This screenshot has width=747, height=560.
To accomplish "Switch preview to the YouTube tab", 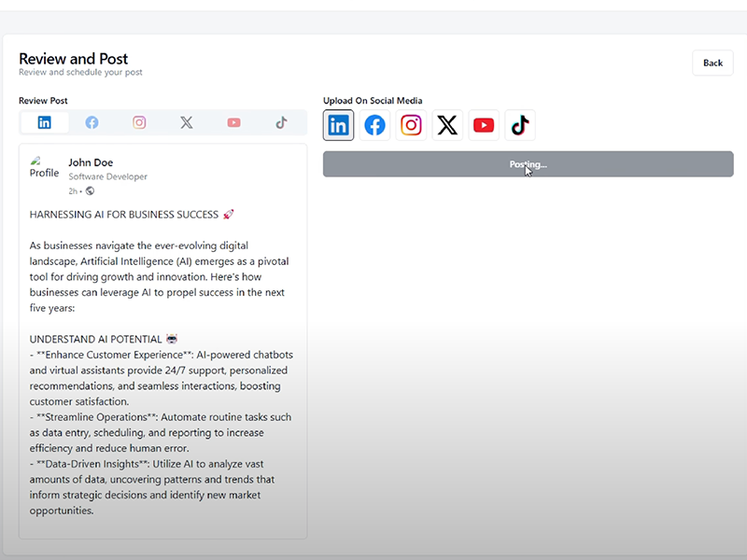I will tap(234, 122).
